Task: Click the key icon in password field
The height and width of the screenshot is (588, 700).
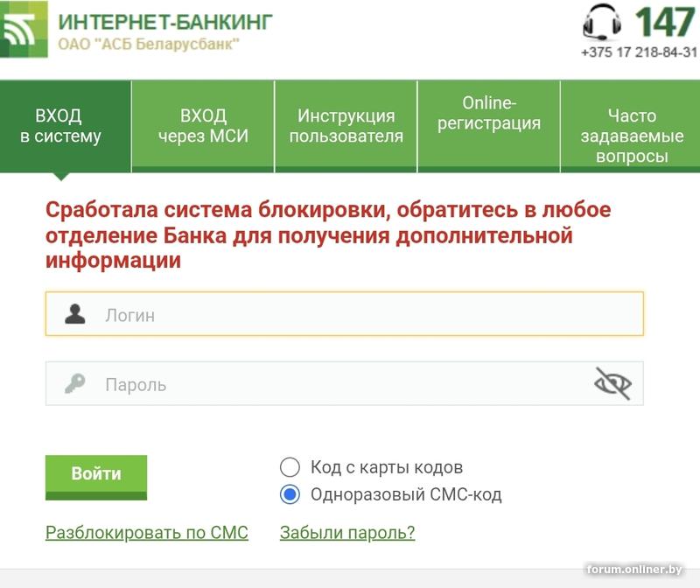Action: 74,383
